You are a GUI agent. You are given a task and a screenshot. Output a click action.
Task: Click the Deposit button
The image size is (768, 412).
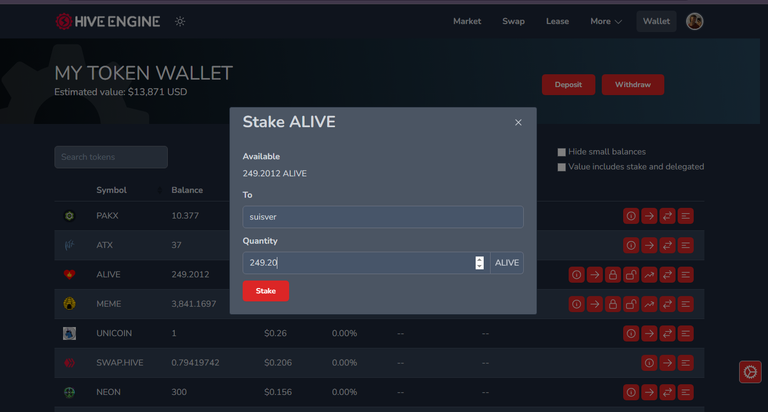point(568,85)
